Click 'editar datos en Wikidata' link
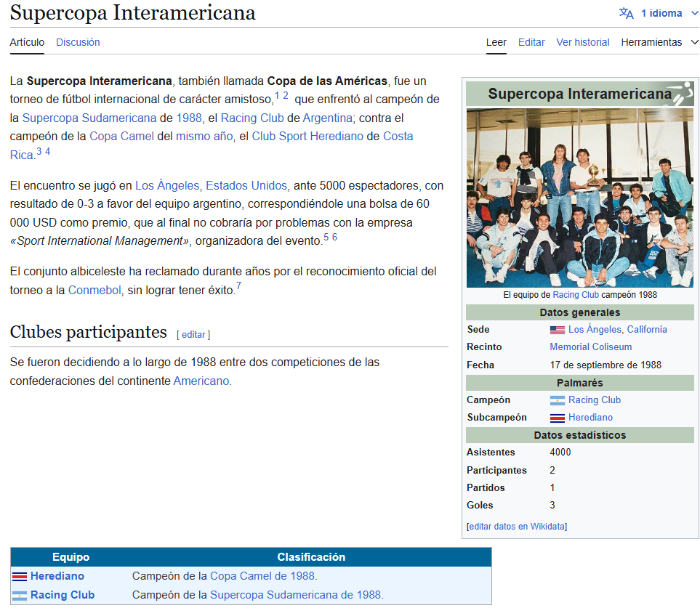This screenshot has width=700, height=608. point(517,527)
